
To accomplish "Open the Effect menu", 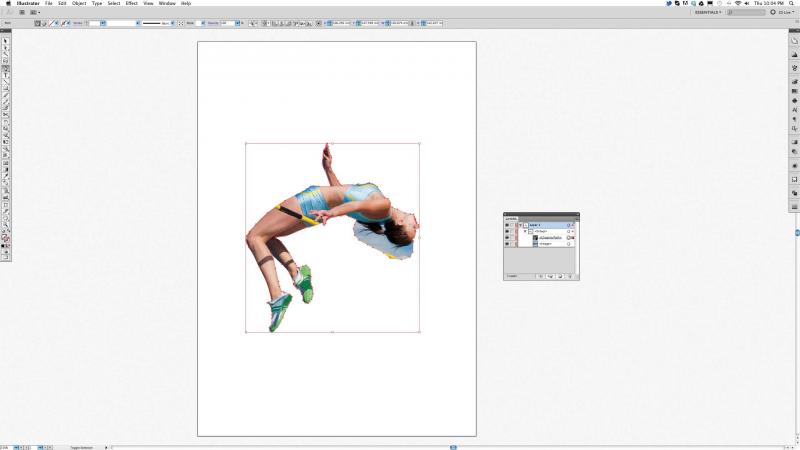I will coord(131,3).
